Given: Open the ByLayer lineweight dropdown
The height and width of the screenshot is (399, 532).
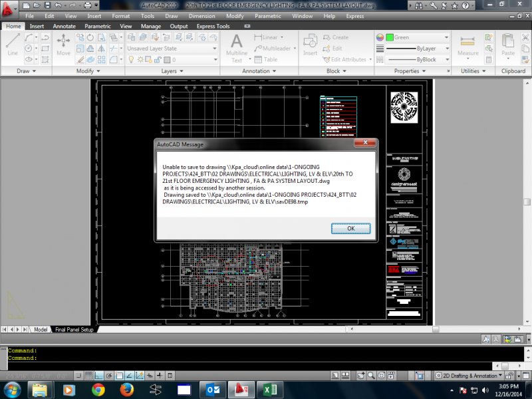Looking at the screenshot, I should (418, 49).
